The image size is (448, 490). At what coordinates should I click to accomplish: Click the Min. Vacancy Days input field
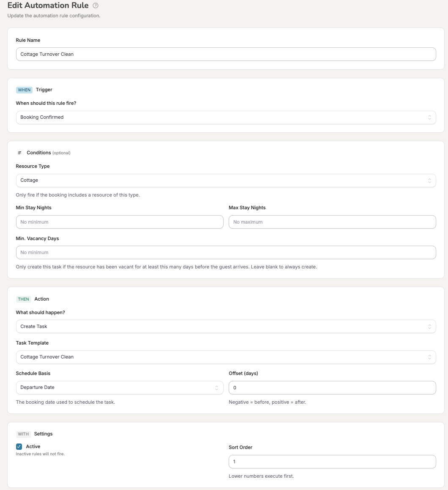[x=226, y=252]
